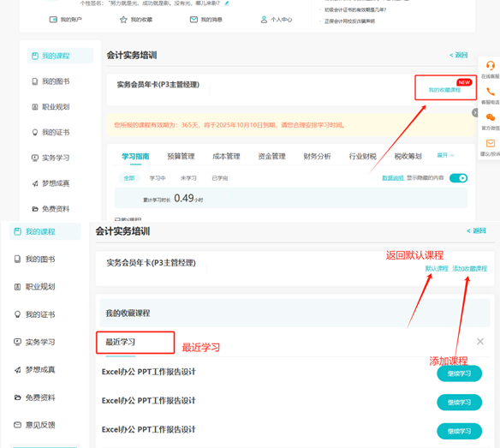
Task: Switch to the 税收筹划 tab
Action: click(x=408, y=157)
